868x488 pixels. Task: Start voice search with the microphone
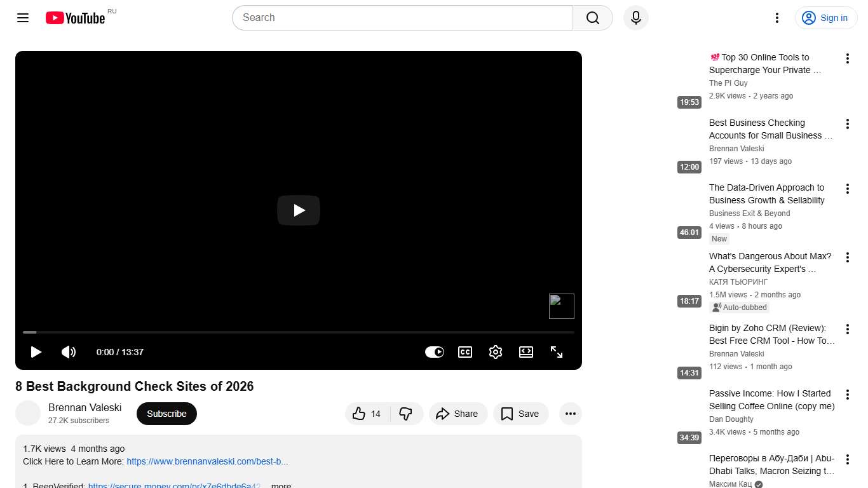(635, 17)
